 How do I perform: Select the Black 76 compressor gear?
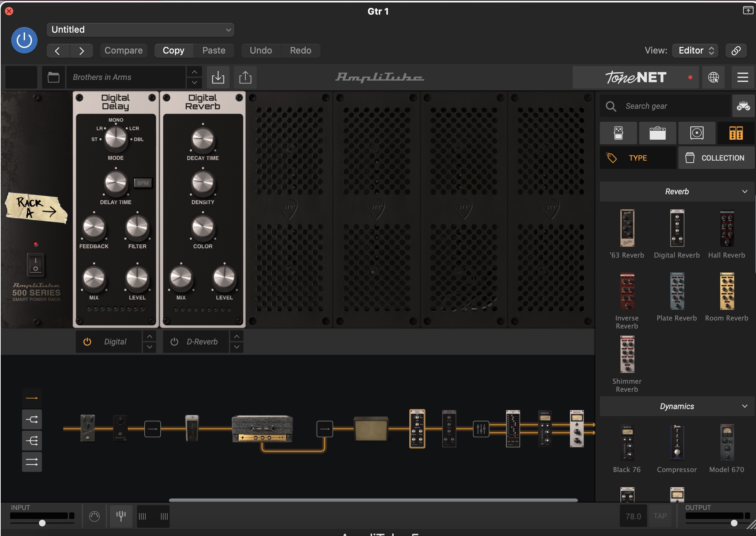627,448
